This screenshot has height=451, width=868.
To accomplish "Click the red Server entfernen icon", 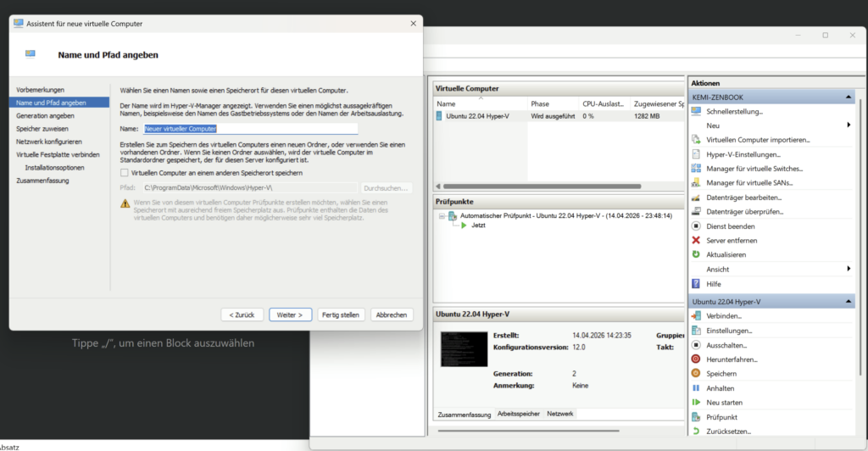I will tap(696, 241).
